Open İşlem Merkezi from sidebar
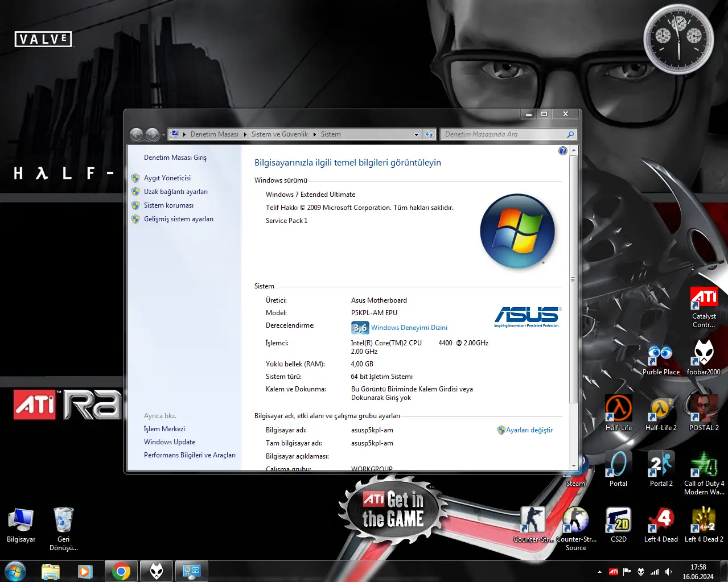Image resolution: width=728 pixels, height=582 pixels. (x=164, y=429)
